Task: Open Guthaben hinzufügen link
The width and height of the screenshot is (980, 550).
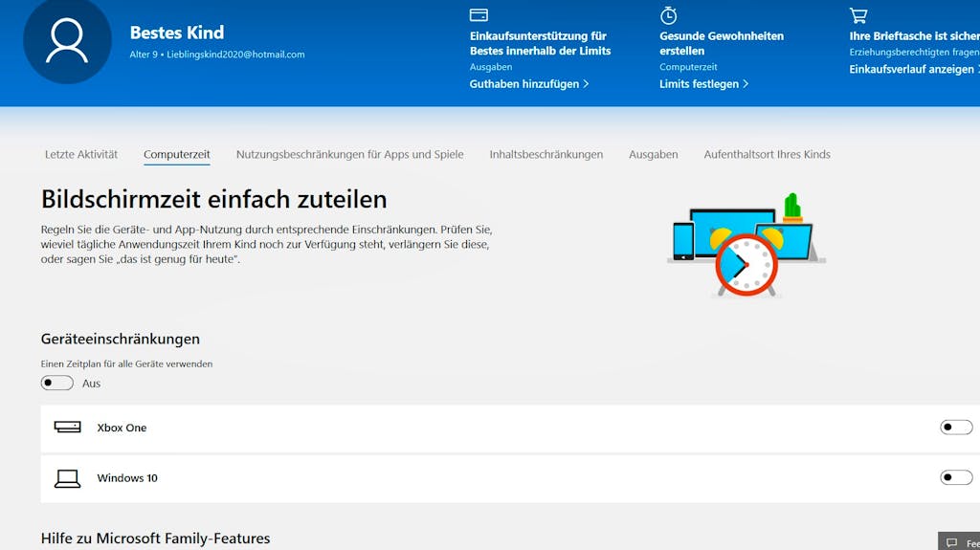Action: coord(528,84)
